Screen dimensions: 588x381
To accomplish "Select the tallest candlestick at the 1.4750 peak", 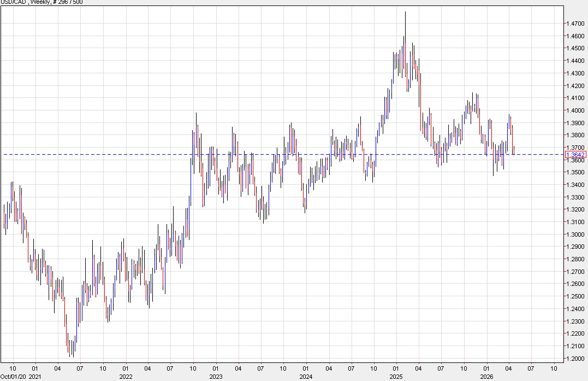I will tap(406, 22).
